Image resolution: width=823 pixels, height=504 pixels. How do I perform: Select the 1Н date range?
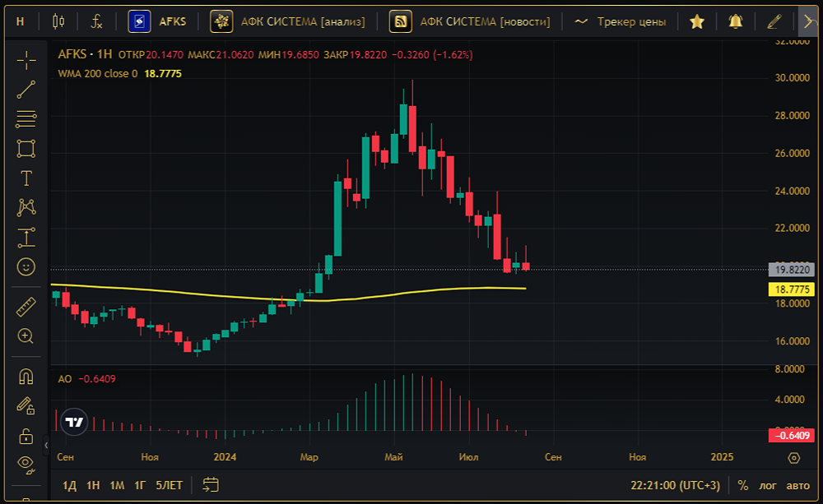[93, 485]
